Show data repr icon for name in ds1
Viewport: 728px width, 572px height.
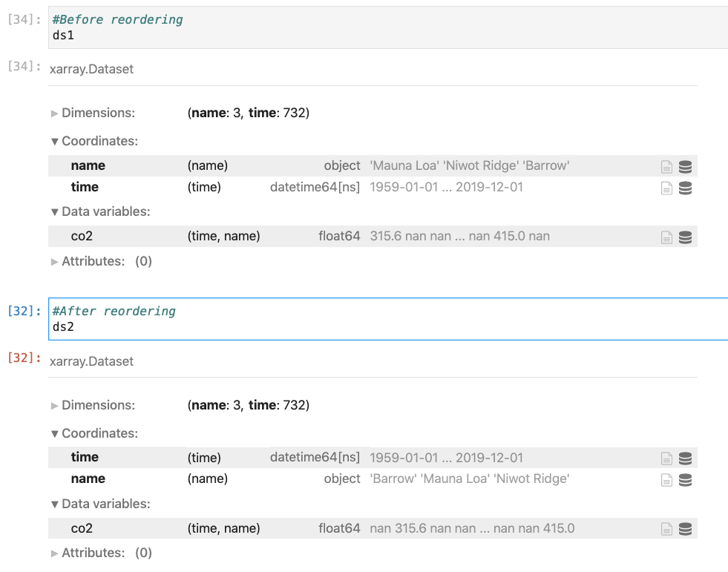pos(685,166)
